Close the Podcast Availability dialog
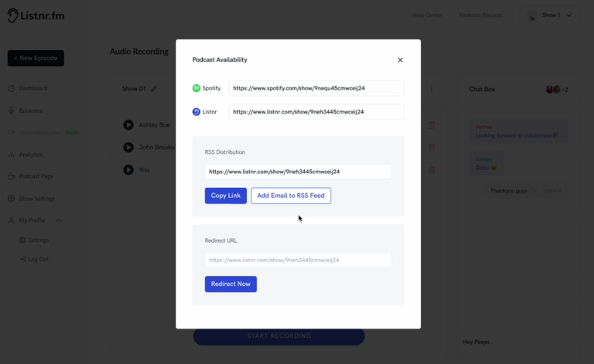This screenshot has width=594, height=364. coord(400,60)
